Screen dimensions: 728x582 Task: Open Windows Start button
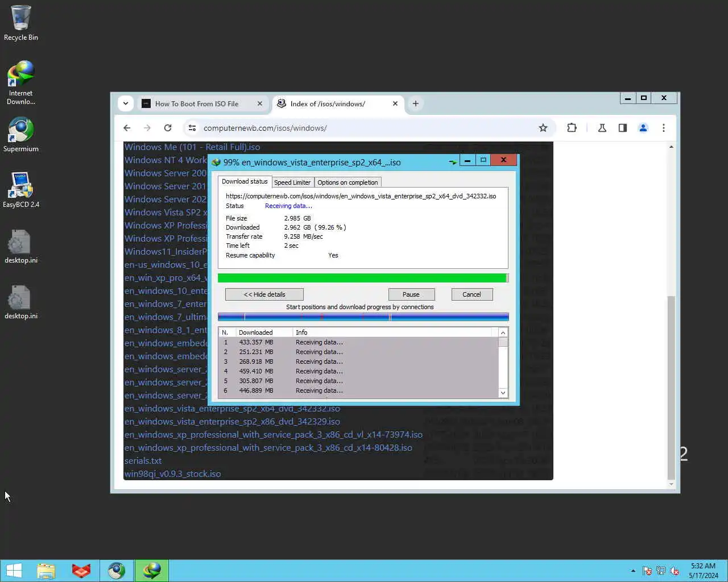[14, 571]
